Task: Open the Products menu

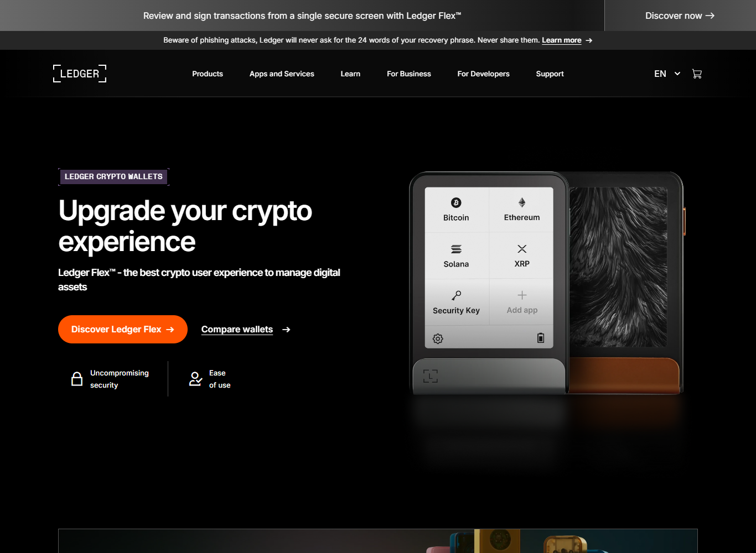Action: [208, 74]
